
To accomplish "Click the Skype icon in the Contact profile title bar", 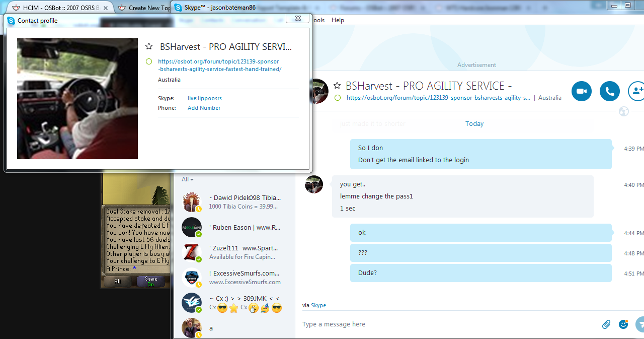I will coord(11,21).
